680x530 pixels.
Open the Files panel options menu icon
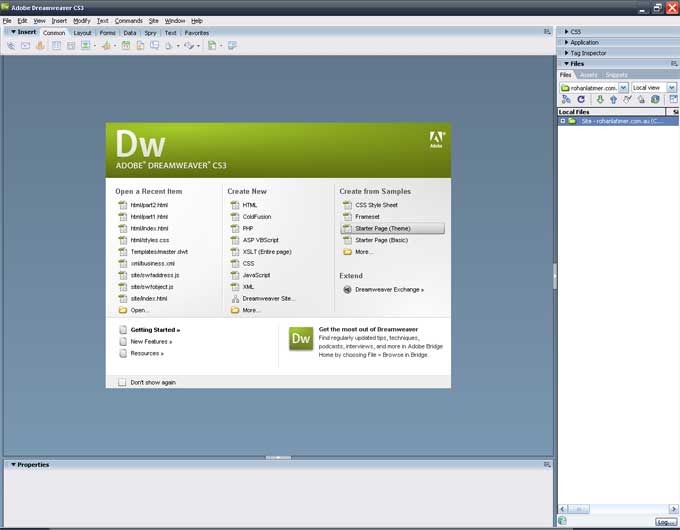(x=674, y=64)
